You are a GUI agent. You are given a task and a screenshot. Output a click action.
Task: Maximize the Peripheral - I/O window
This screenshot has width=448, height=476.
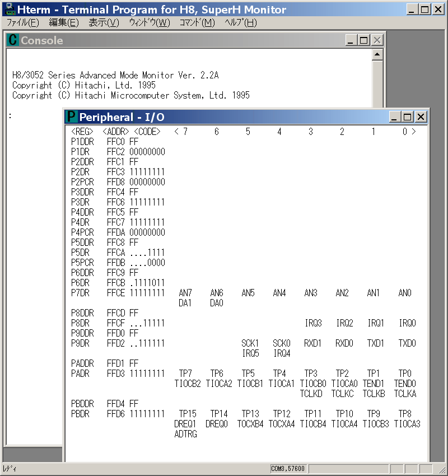click(x=407, y=117)
